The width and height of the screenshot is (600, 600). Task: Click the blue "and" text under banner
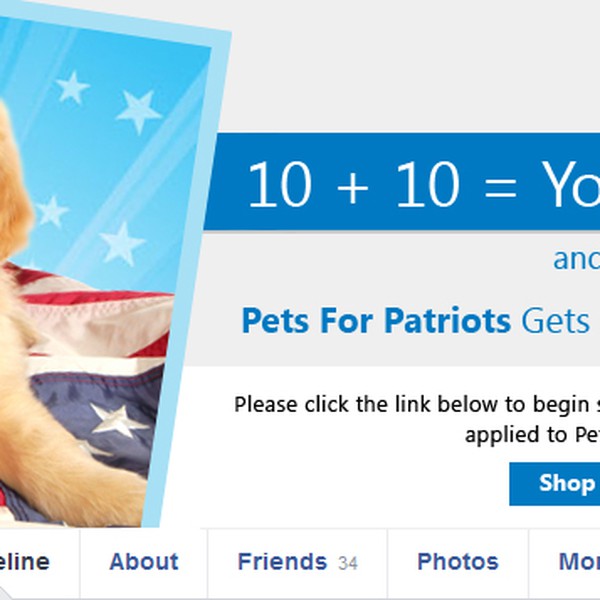click(x=576, y=259)
